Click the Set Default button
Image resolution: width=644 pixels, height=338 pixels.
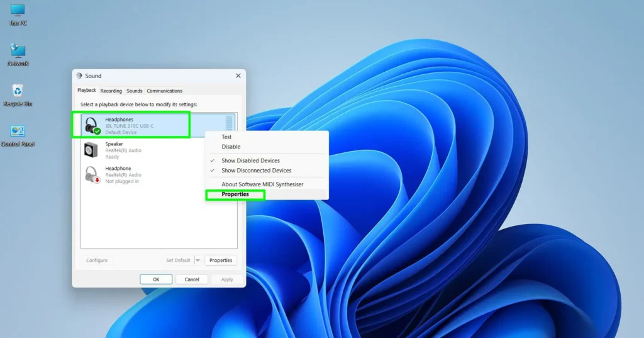pyautogui.click(x=178, y=261)
